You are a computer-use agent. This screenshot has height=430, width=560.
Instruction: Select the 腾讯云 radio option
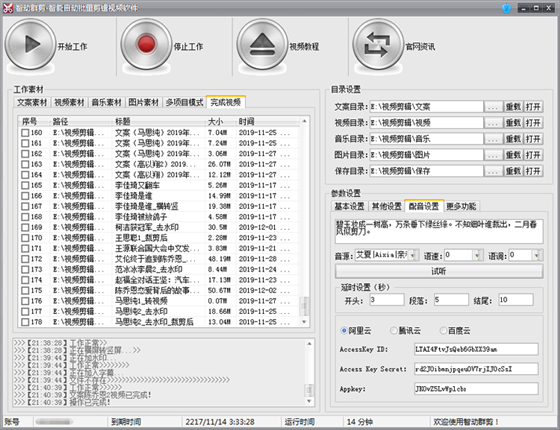394,331
